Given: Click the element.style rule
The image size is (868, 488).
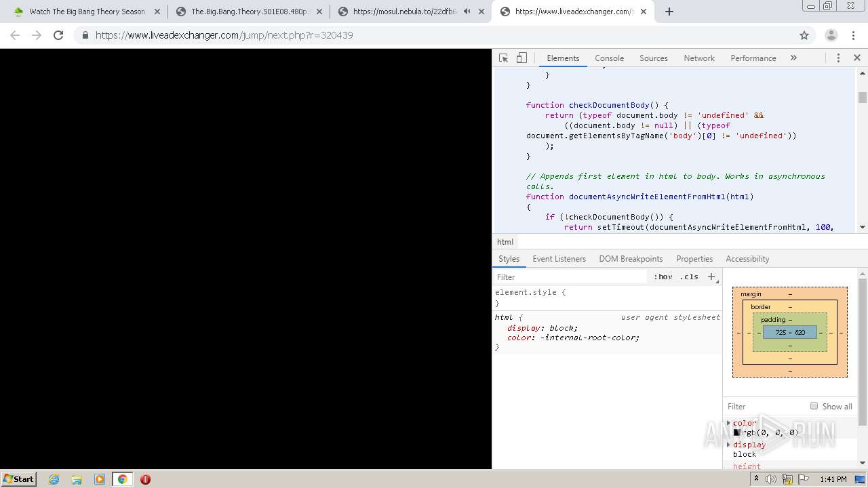Looking at the screenshot, I should click(530, 293).
